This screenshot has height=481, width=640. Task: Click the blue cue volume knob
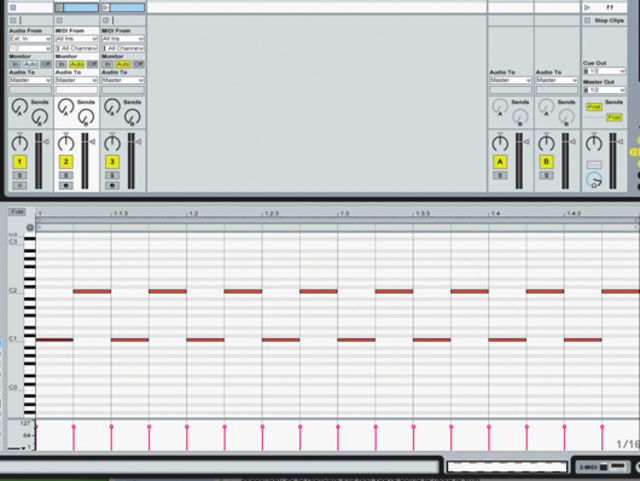point(594,180)
